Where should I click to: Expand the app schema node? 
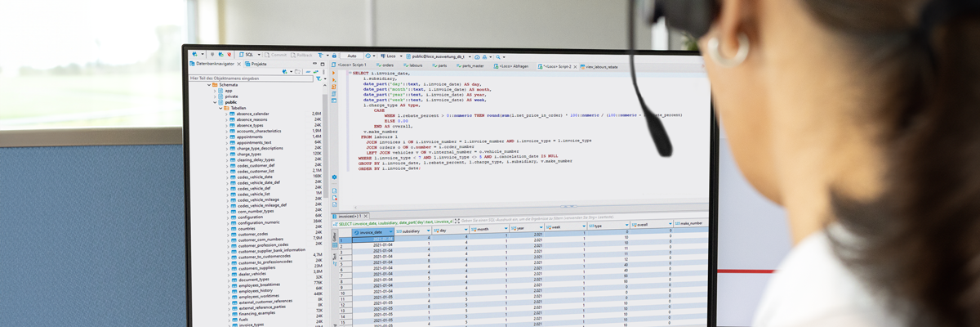pos(216,91)
